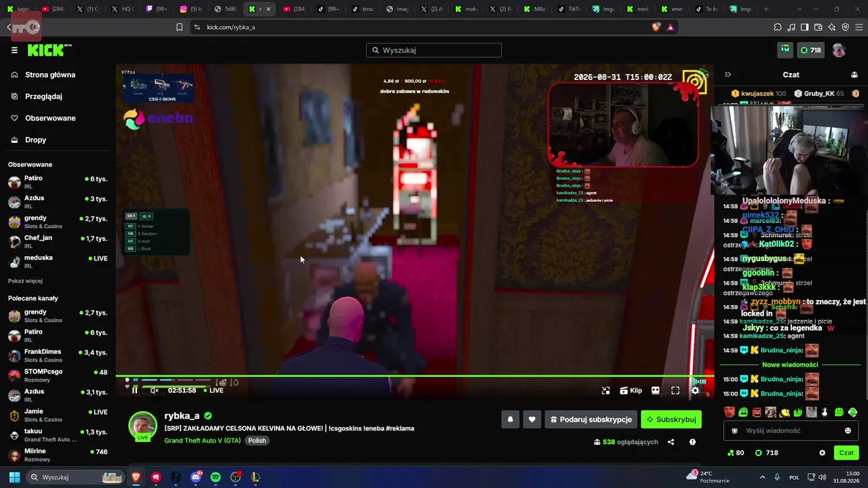Open player settings gear
Viewport: 868px width, 488px height.
pos(695,390)
